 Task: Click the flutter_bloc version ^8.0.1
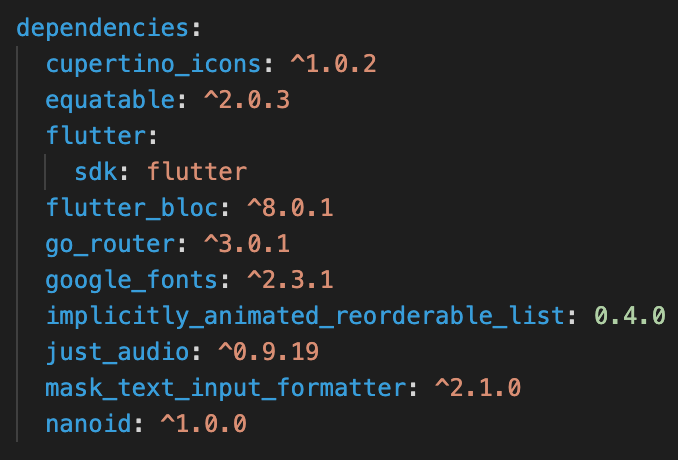click(290, 208)
